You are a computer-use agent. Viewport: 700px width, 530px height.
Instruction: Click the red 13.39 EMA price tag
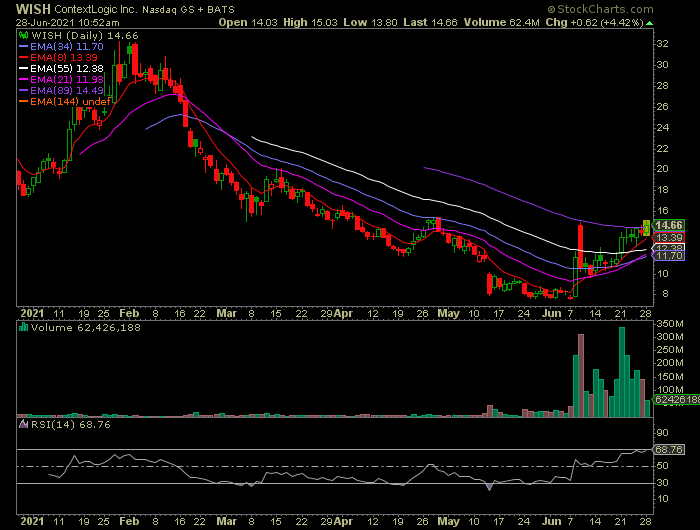click(x=668, y=238)
